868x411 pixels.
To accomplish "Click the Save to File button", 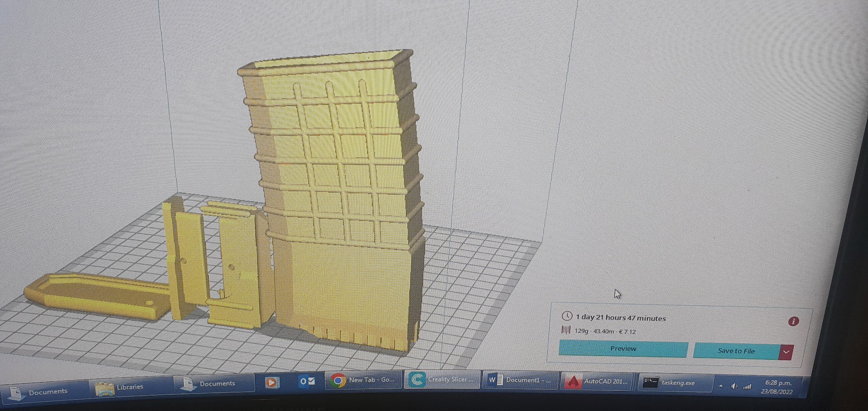I will point(736,351).
